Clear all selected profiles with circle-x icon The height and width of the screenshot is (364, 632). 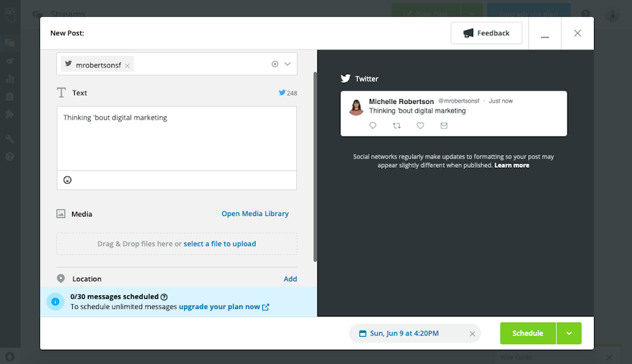pyautogui.click(x=275, y=65)
